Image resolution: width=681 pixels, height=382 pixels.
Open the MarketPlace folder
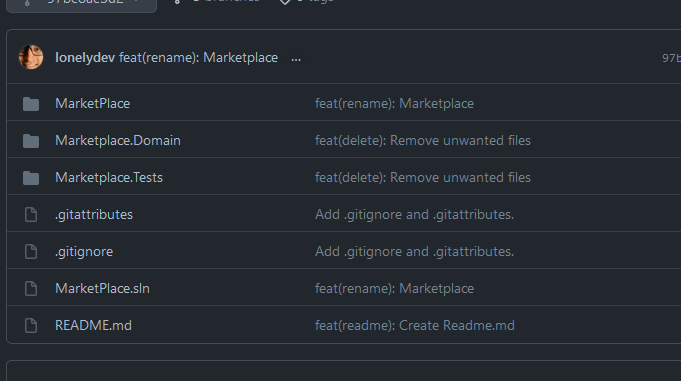(93, 103)
